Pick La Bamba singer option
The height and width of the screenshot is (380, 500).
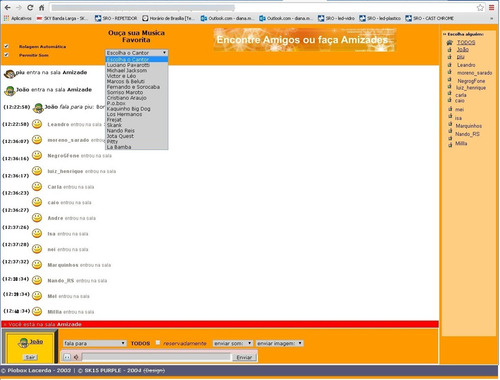pos(137,147)
